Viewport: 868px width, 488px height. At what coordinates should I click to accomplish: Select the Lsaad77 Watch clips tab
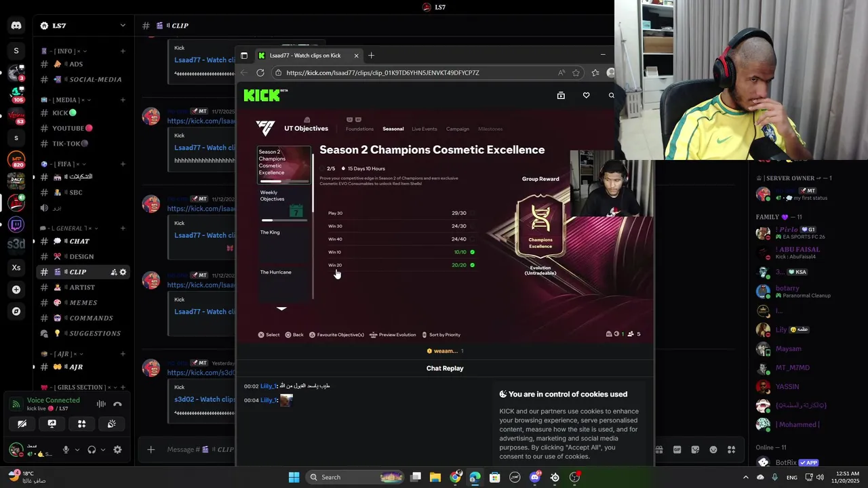coord(309,56)
